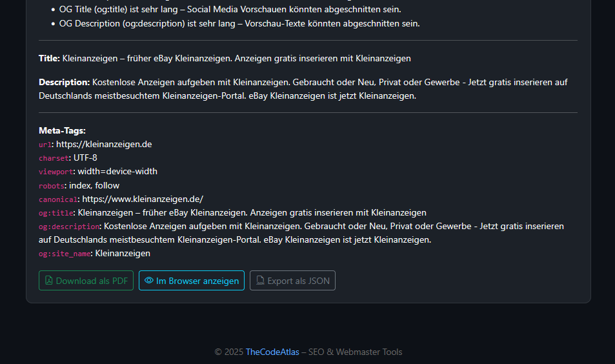Click the og:site_name meta tag label
Viewport: 615px width, 364px height.
pos(65,254)
